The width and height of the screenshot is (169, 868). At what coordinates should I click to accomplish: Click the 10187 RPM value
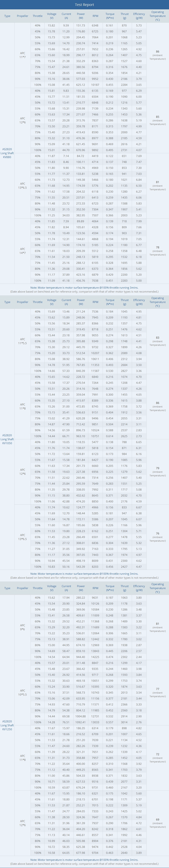[x=95, y=85]
